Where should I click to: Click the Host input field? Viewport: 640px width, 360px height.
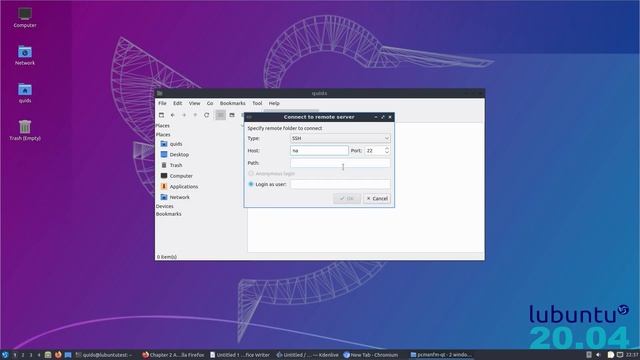point(319,151)
